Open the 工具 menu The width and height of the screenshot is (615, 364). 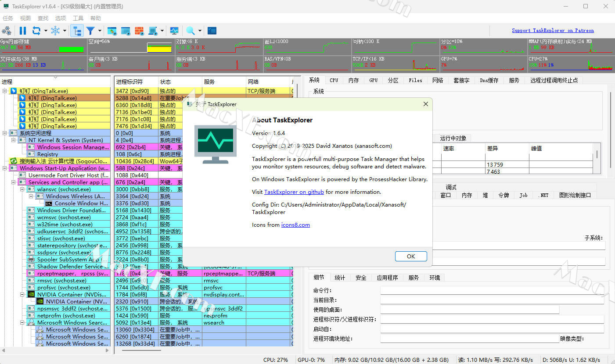[x=78, y=18]
